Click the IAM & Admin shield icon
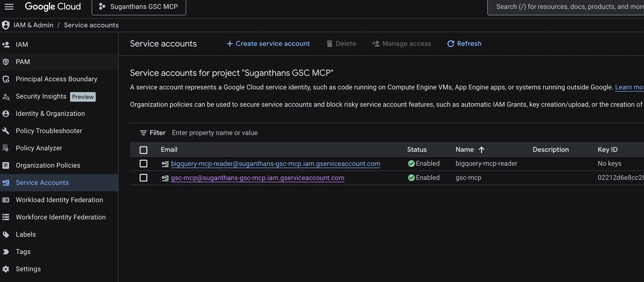Image resolution: width=644 pixels, height=282 pixels. 6,25
